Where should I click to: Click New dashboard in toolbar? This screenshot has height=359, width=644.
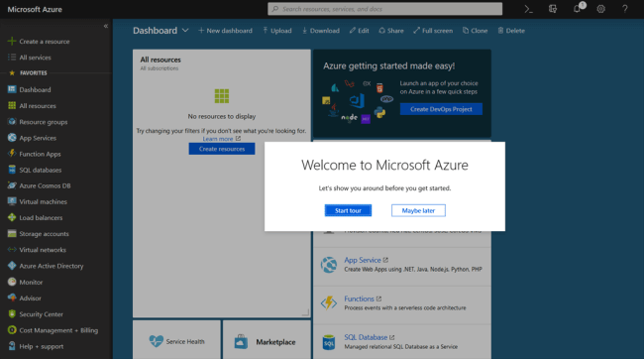tap(225, 31)
